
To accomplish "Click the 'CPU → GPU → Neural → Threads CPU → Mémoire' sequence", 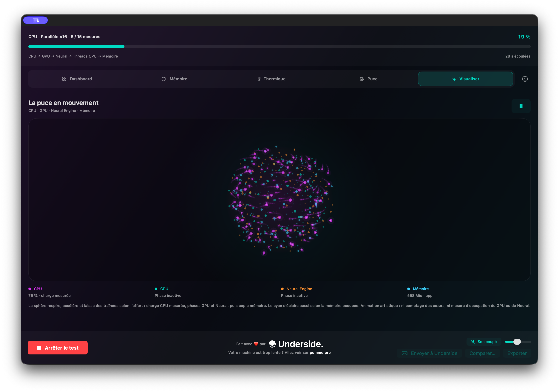I will pos(73,56).
